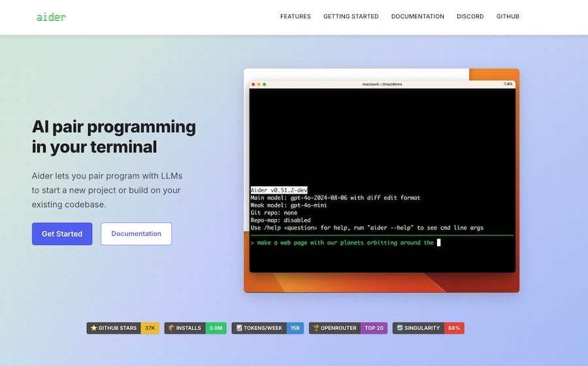This screenshot has width=588, height=366.
Task: Click the trophy icon on OpenRouter badge
Action: [315, 328]
